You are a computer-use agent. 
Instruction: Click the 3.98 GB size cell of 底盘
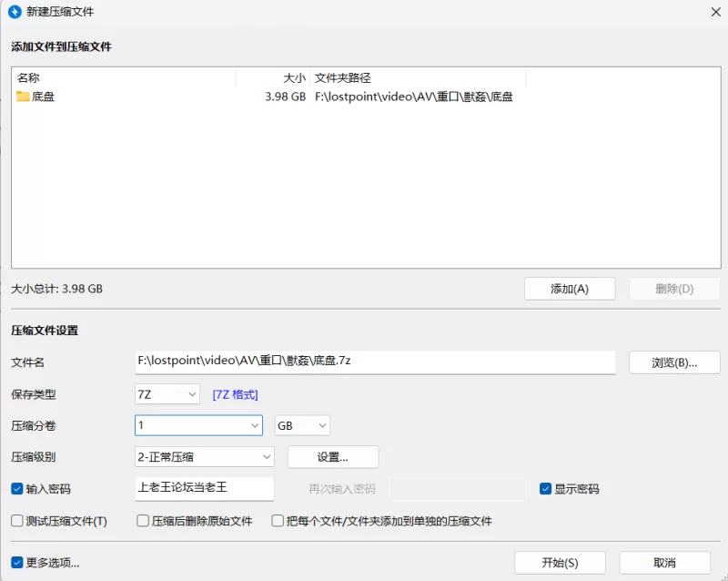tap(285, 97)
